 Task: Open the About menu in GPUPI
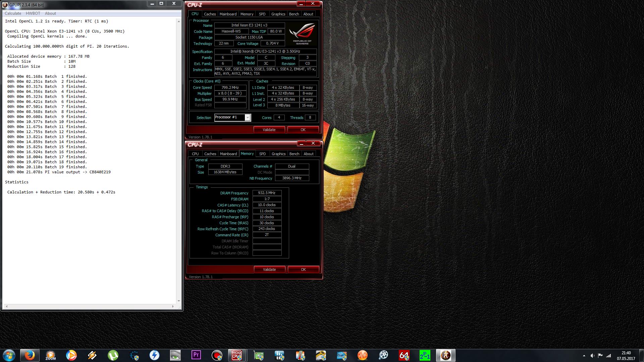[50, 13]
